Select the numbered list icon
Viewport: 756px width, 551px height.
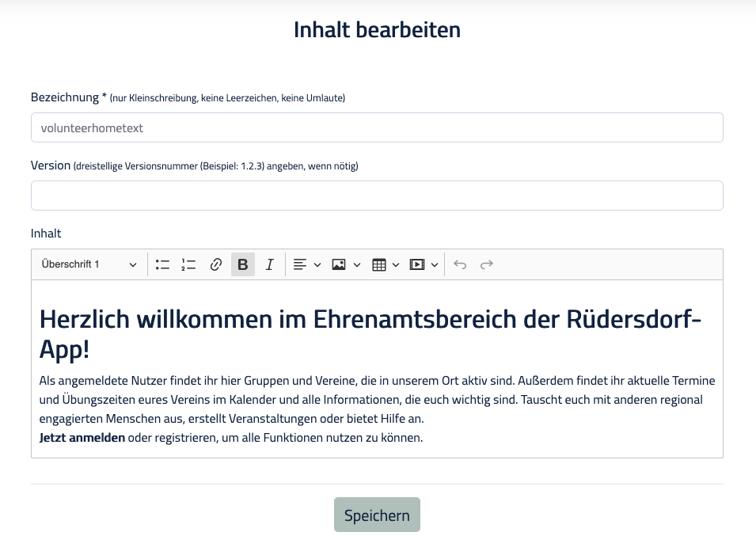click(188, 264)
